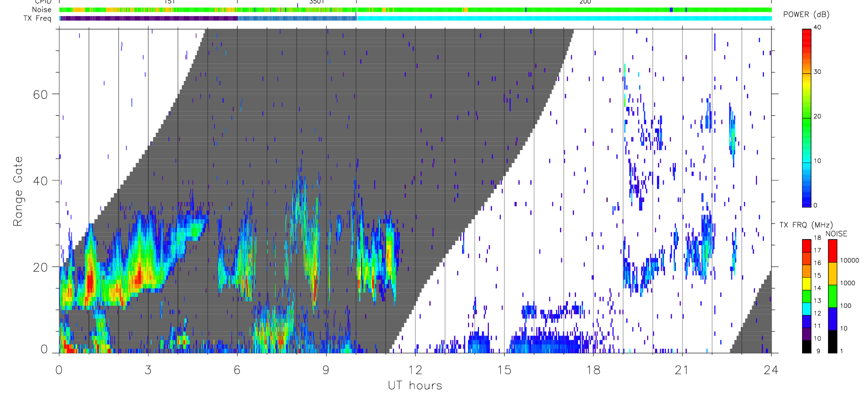Screen dimensions: 868x400
Task: Click the "UT hours" x-axis title
Action: (x=415, y=385)
